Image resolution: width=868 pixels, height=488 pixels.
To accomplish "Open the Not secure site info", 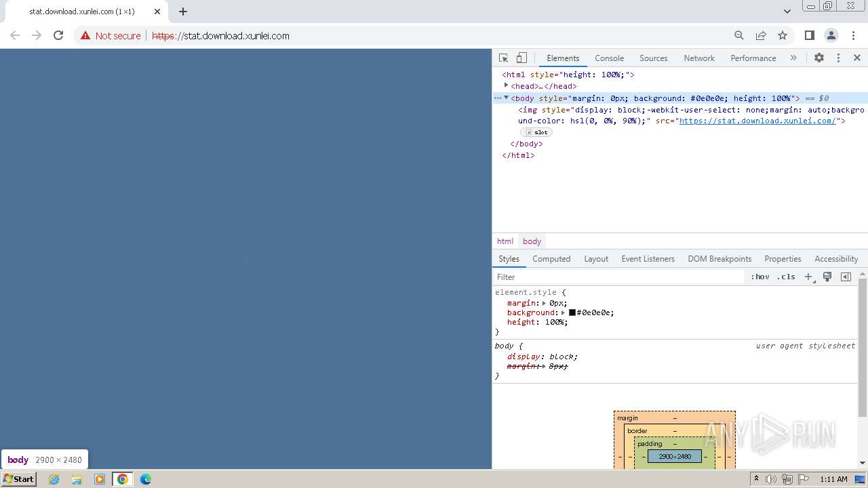I will pyautogui.click(x=111, y=36).
